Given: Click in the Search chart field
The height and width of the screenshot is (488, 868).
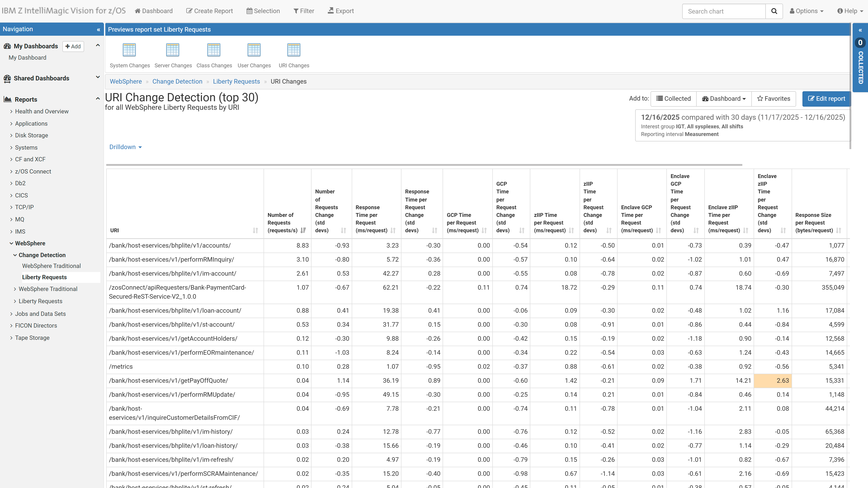Looking at the screenshot, I should tap(724, 11).
